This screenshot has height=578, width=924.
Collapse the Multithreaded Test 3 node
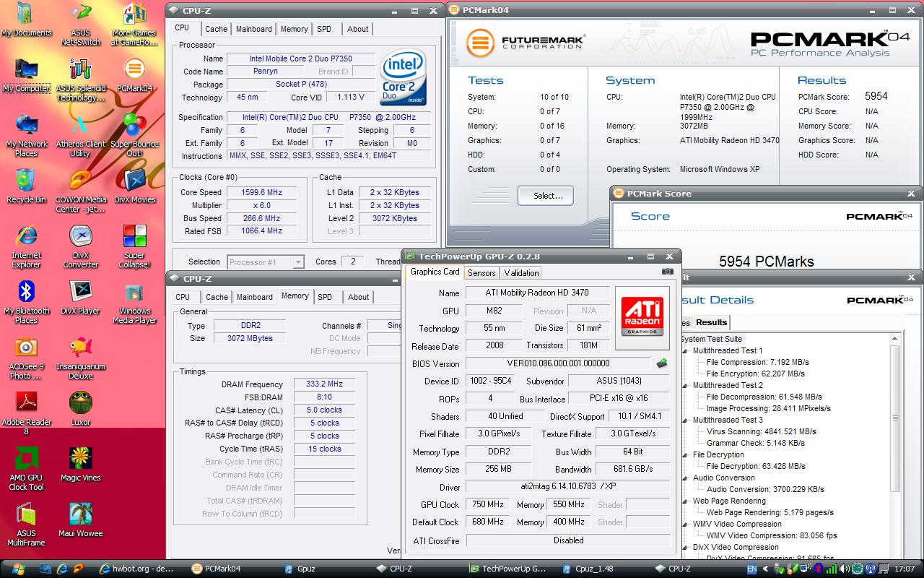(x=685, y=420)
